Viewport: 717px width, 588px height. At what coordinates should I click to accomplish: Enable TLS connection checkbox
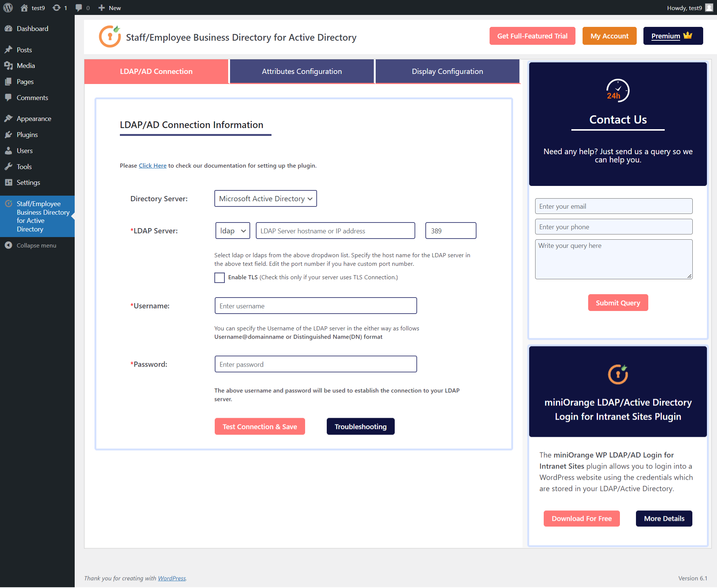pyautogui.click(x=220, y=277)
